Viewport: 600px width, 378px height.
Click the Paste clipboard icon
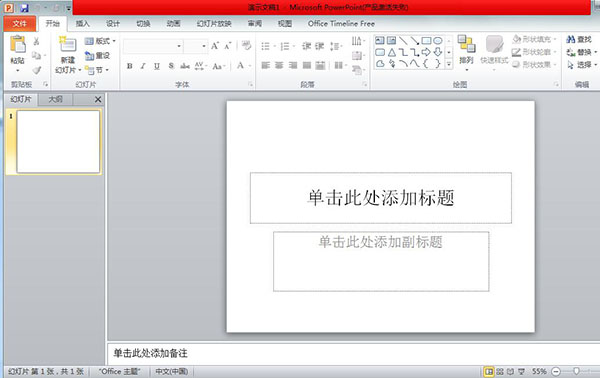18,44
